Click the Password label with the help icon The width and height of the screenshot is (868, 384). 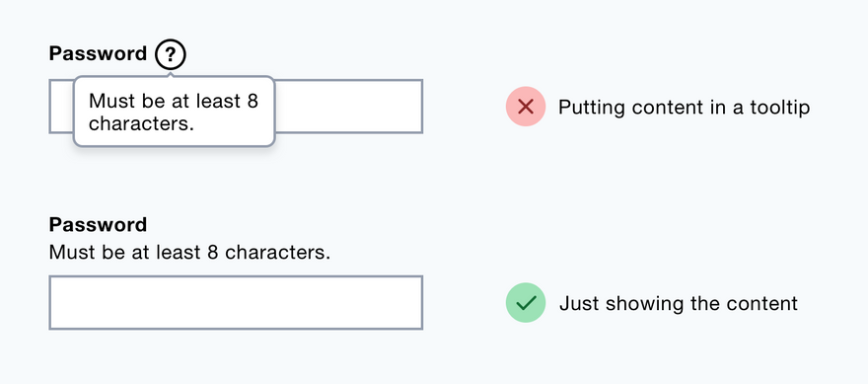tap(98, 54)
